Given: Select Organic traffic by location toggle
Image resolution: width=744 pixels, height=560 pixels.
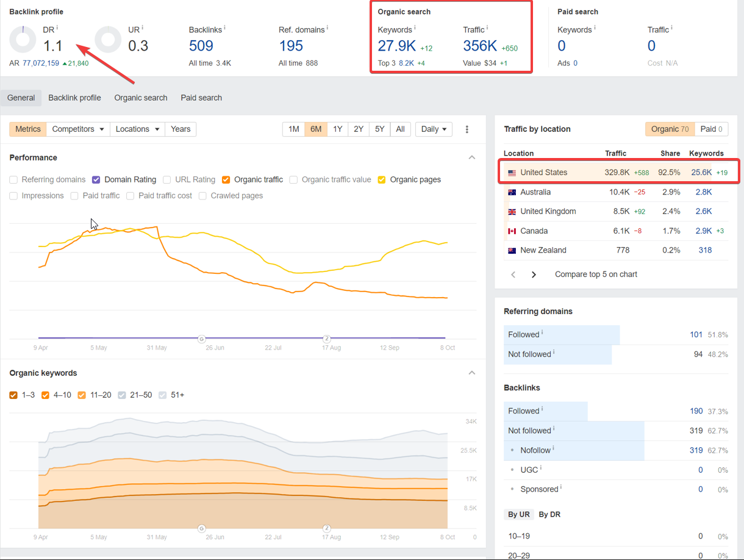Looking at the screenshot, I should (670, 129).
